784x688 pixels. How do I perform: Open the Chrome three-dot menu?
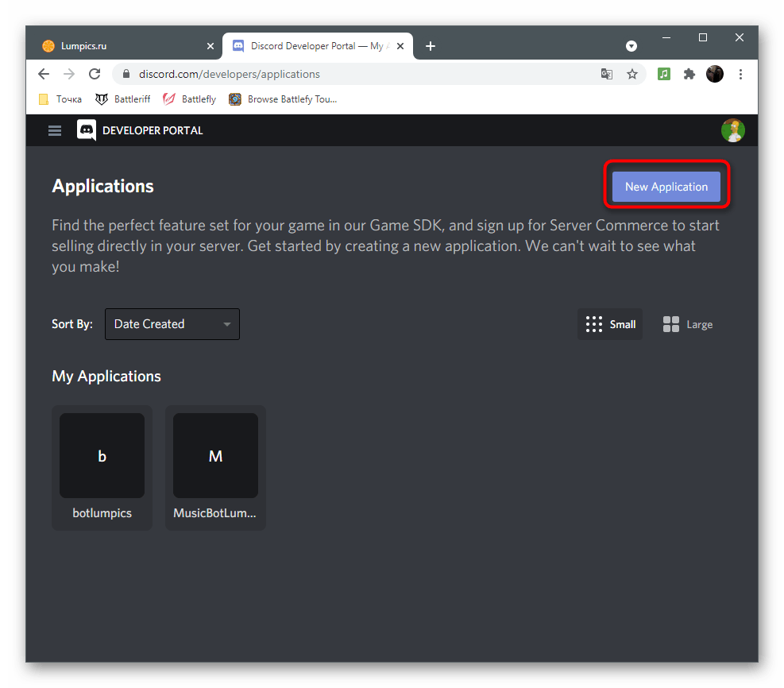tap(740, 73)
